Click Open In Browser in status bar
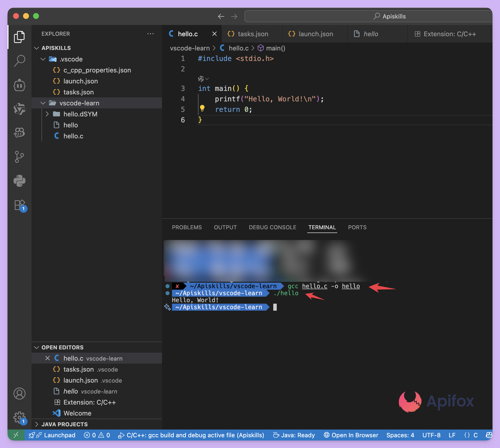 coord(351,435)
